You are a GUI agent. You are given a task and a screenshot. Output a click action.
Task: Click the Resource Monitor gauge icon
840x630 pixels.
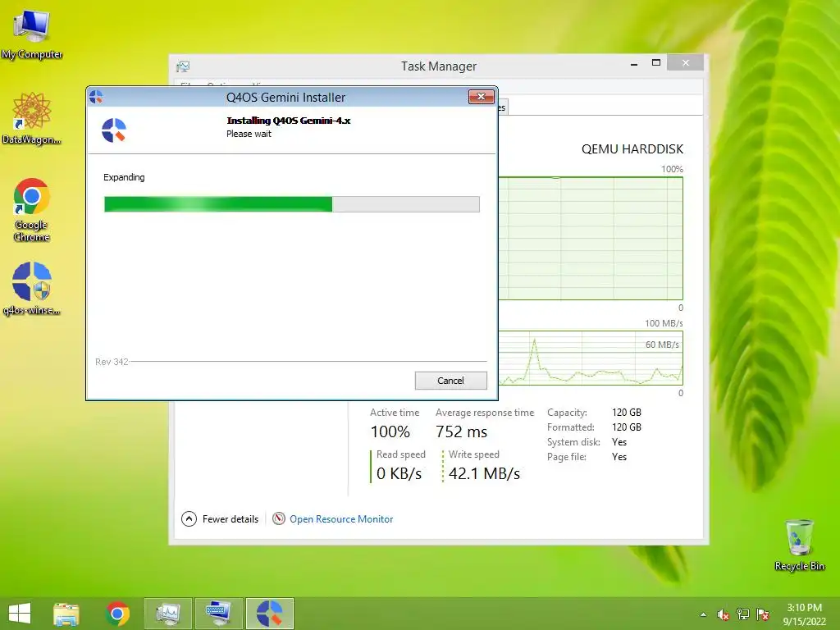(x=279, y=518)
